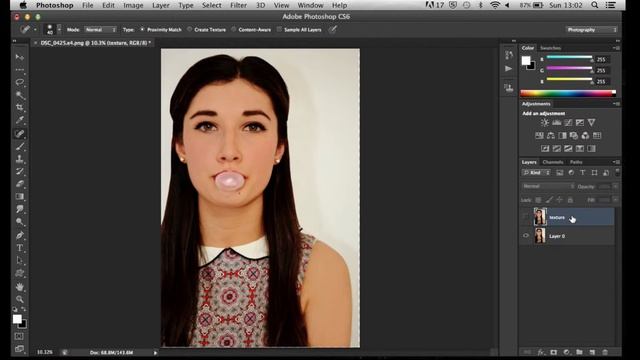Screen dimensions: 640x360
Task: Open the layer blend mode dropdown
Action: pyautogui.click(x=548, y=186)
